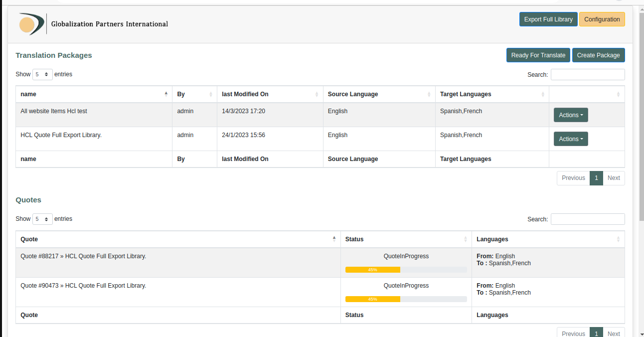Sort packages by the By column
Viewport: 644px width, 337px height.
click(194, 94)
